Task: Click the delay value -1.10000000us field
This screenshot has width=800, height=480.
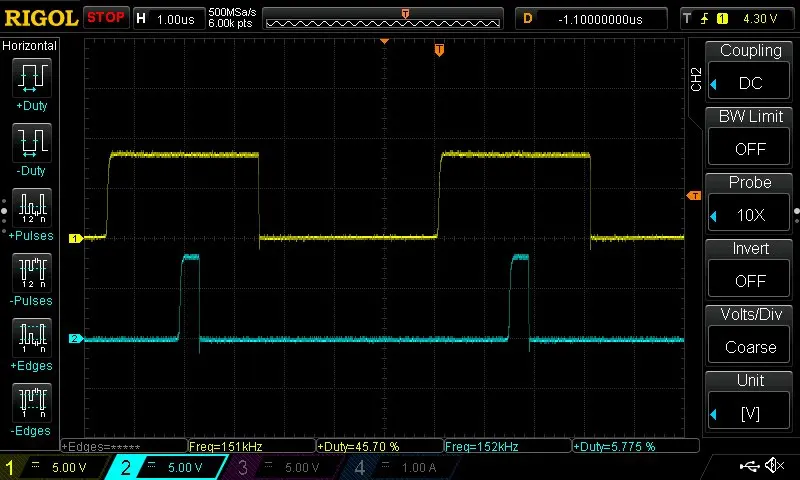Action: click(600, 19)
